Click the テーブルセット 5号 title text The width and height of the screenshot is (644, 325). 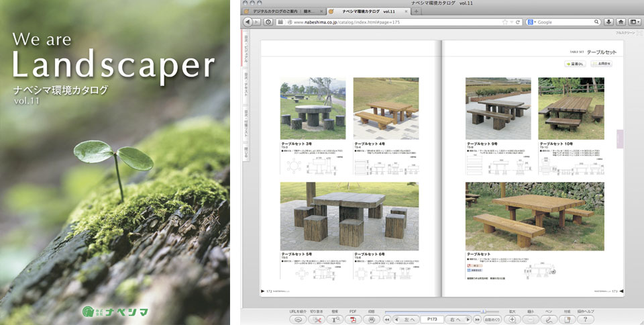click(x=297, y=254)
